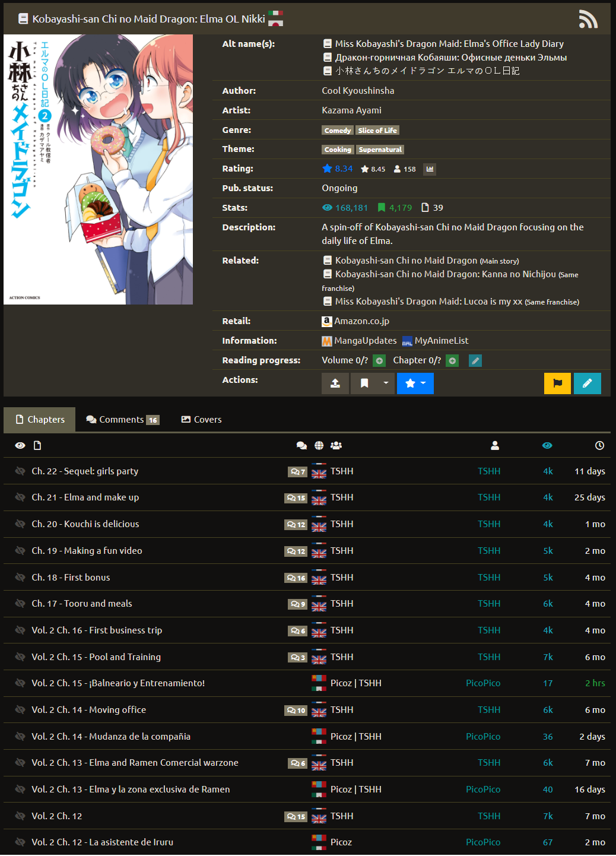The image size is (616, 856).
Task: Mark Ch. 16 First business trip read
Action: coord(20,630)
